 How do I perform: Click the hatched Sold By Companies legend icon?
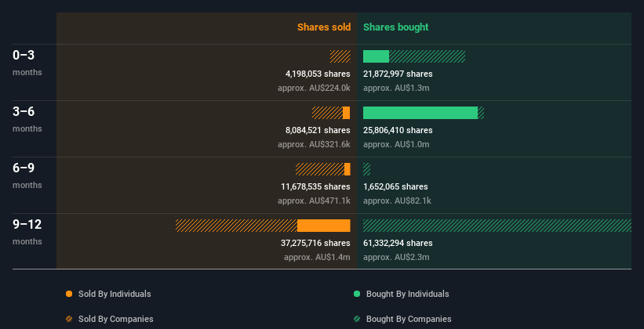(69, 319)
